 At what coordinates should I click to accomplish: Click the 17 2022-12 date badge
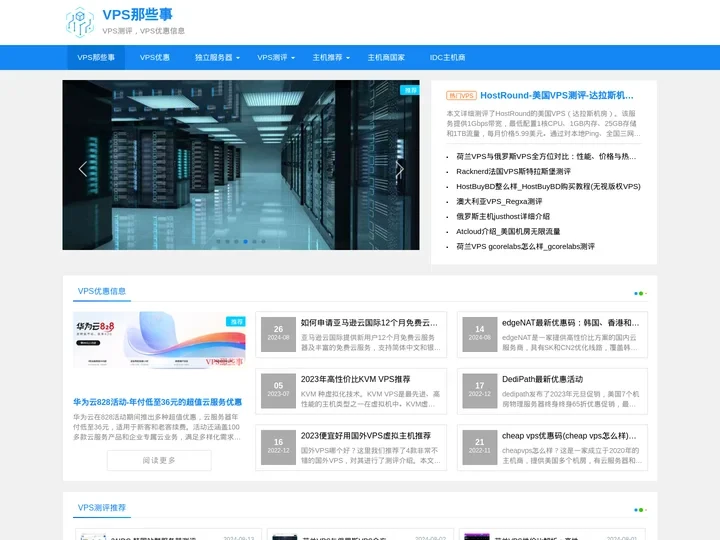click(479, 391)
